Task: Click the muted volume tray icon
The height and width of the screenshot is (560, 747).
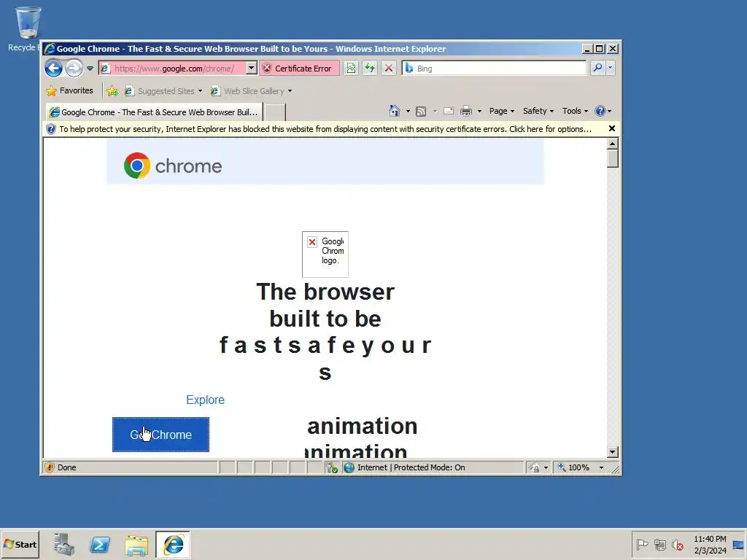Action: (677, 544)
